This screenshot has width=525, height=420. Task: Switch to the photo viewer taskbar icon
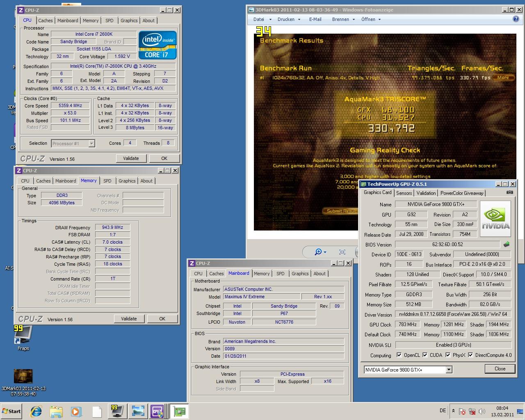[138, 411]
